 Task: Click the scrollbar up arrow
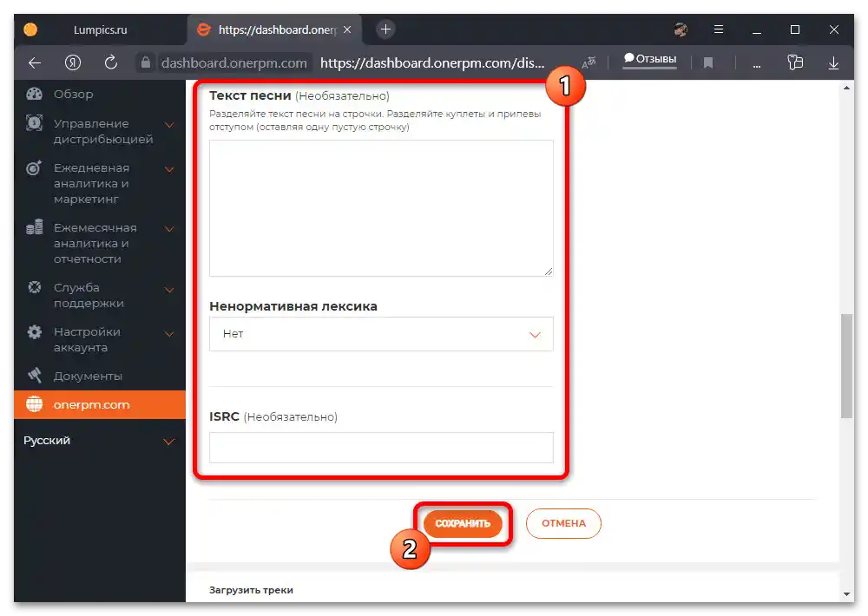point(846,88)
